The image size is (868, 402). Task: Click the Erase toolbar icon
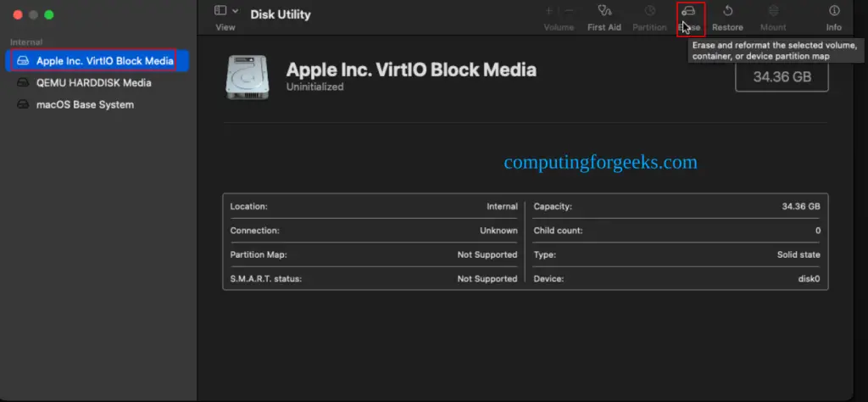point(688,11)
